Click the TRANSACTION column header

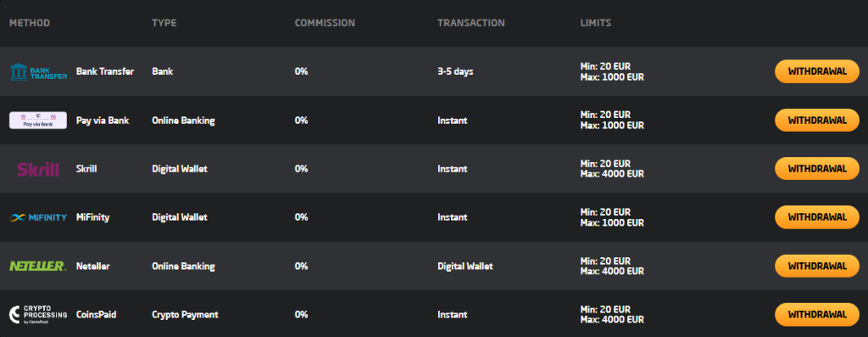click(471, 23)
